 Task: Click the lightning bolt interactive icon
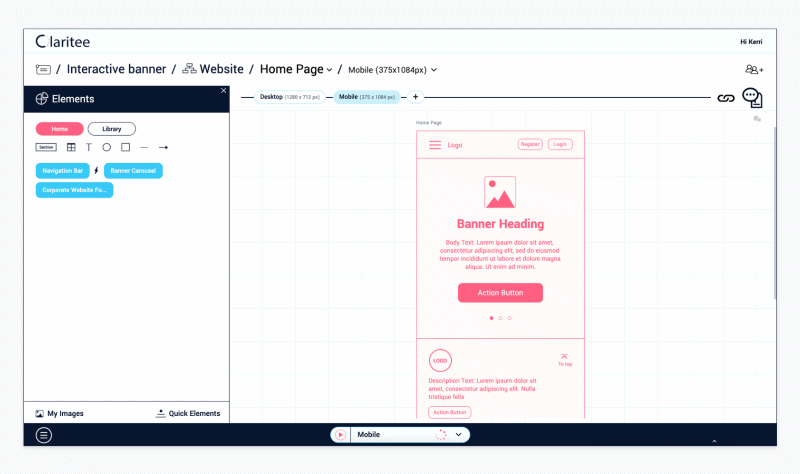point(96,171)
